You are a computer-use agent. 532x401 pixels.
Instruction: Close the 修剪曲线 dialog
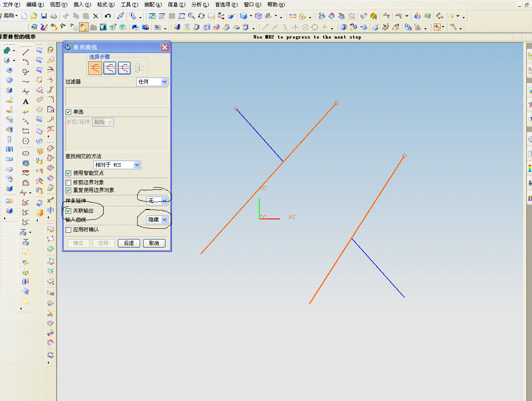tap(165, 47)
